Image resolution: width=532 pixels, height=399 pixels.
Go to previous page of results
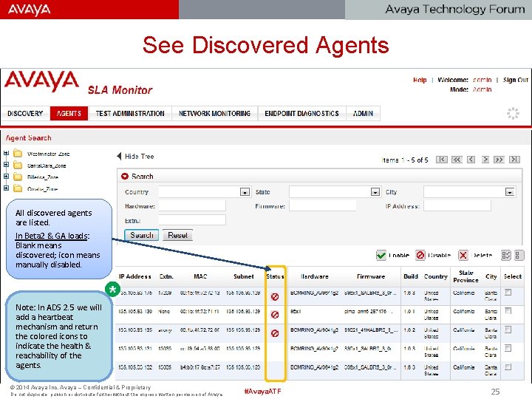tap(471, 160)
